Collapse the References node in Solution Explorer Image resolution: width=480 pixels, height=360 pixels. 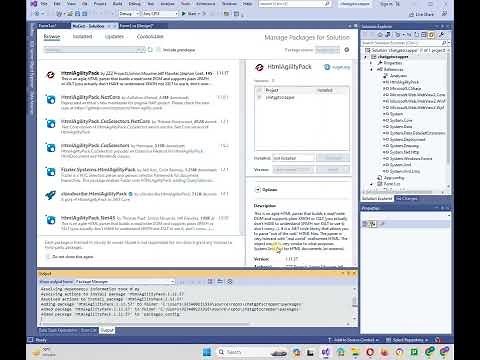(x=372, y=69)
